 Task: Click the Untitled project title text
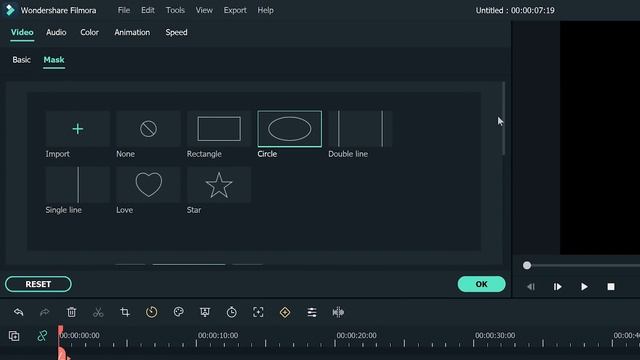coord(515,10)
